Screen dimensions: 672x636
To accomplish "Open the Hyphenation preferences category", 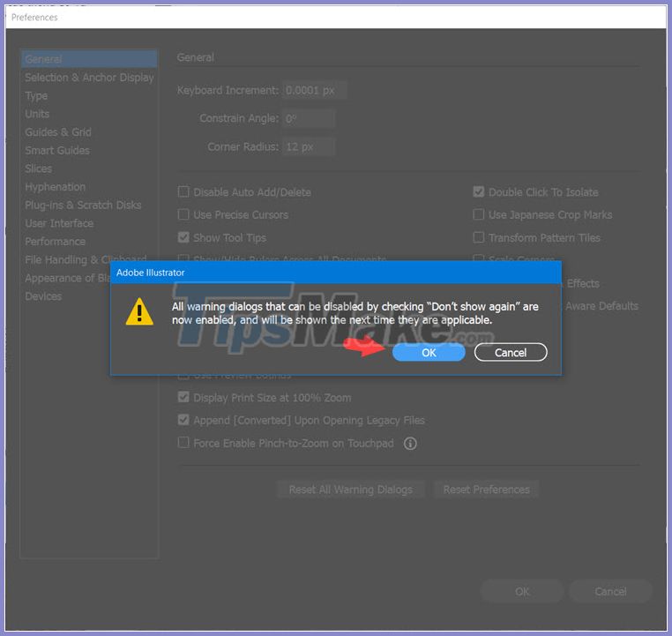I will coord(56,187).
